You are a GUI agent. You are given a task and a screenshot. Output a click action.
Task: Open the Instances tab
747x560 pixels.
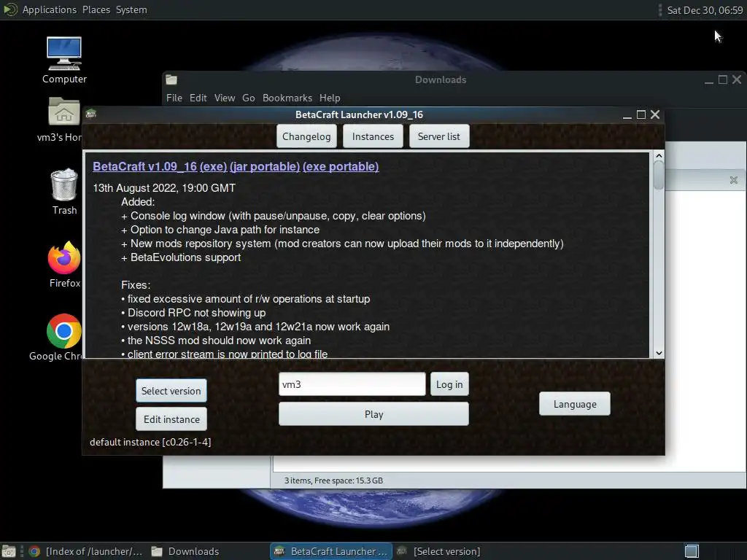tap(373, 136)
